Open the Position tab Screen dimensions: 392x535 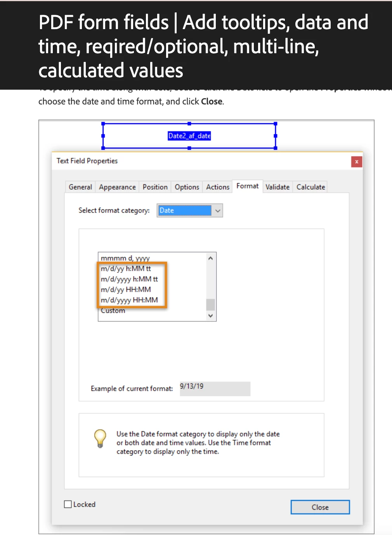[x=155, y=187]
